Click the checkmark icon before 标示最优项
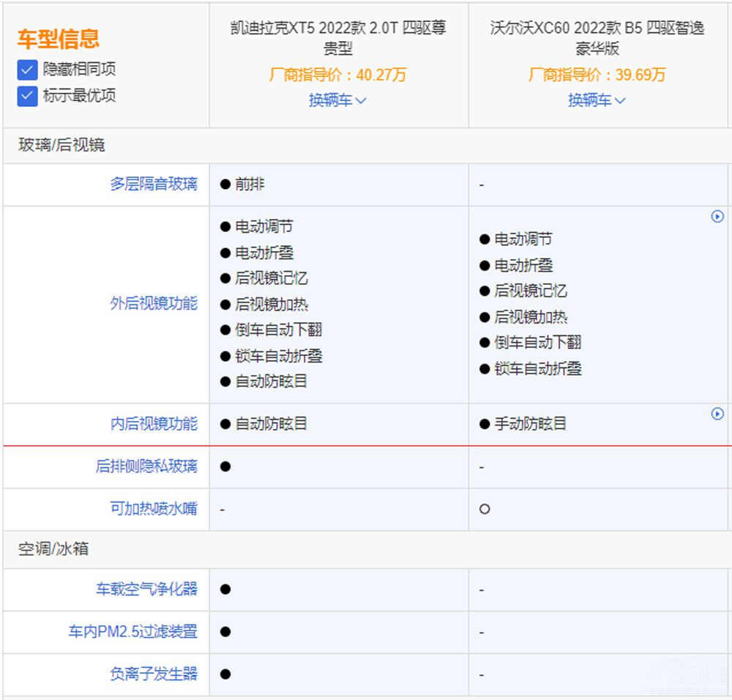Viewport: 732px width, 700px height. click(26, 96)
